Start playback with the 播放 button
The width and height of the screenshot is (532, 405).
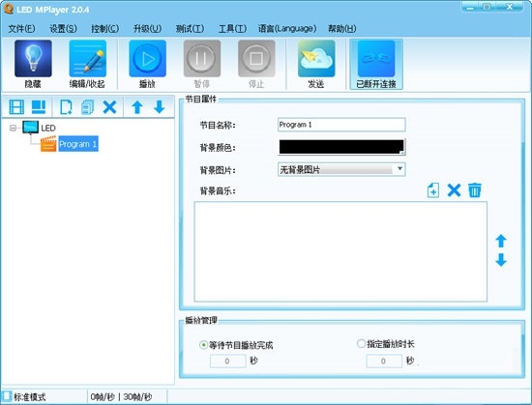[148, 59]
